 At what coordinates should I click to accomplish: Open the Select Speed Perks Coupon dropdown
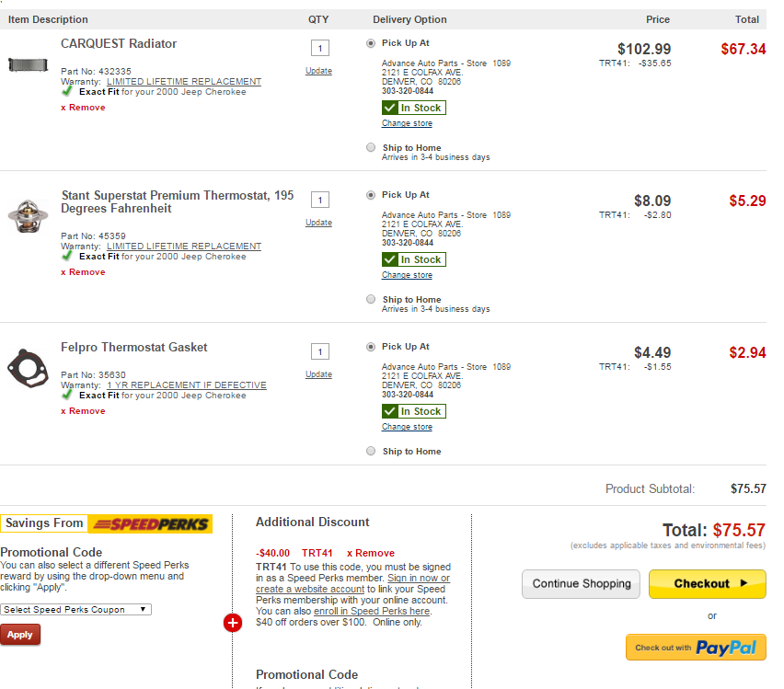click(75, 609)
